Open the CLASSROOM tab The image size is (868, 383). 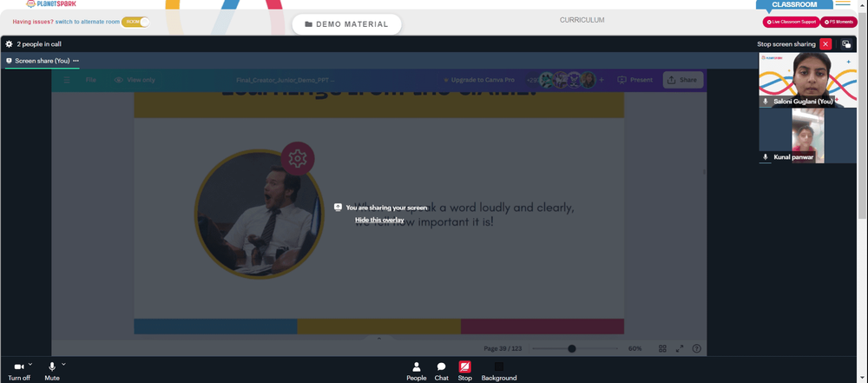coord(794,4)
